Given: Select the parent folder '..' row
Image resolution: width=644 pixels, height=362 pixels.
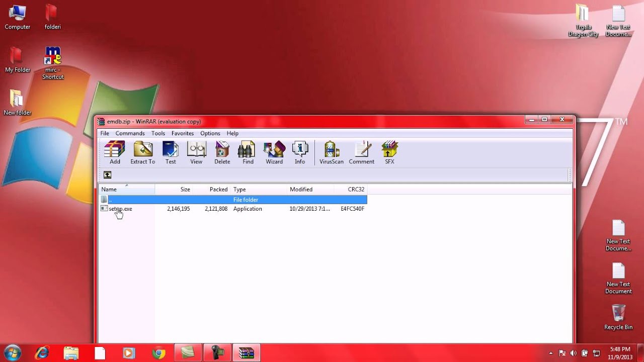Looking at the screenshot, I should click(233, 200).
